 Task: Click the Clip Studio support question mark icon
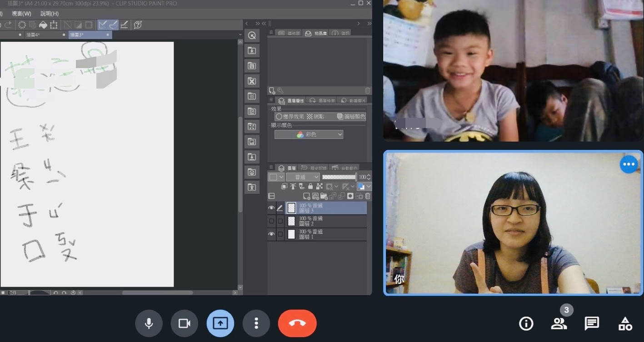pyautogui.click(x=138, y=25)
